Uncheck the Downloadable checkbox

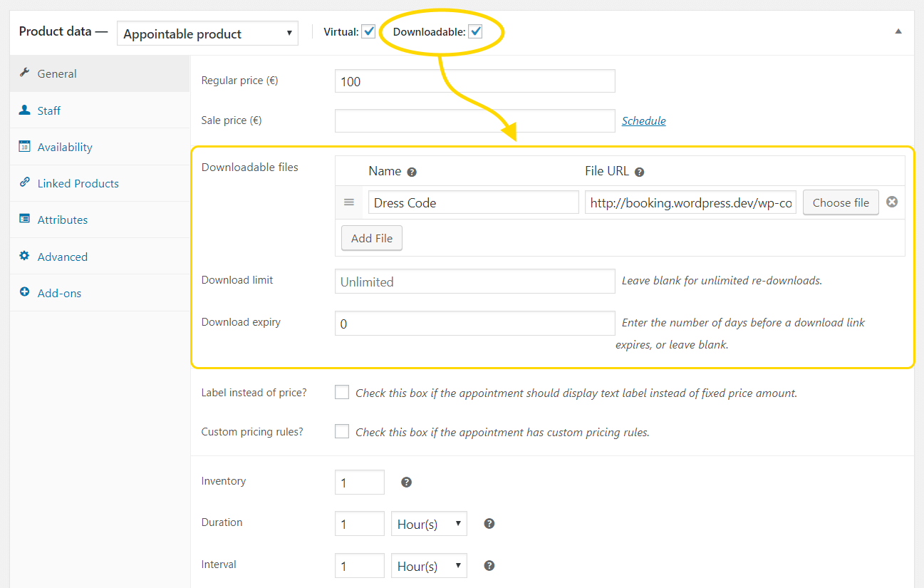475,31
